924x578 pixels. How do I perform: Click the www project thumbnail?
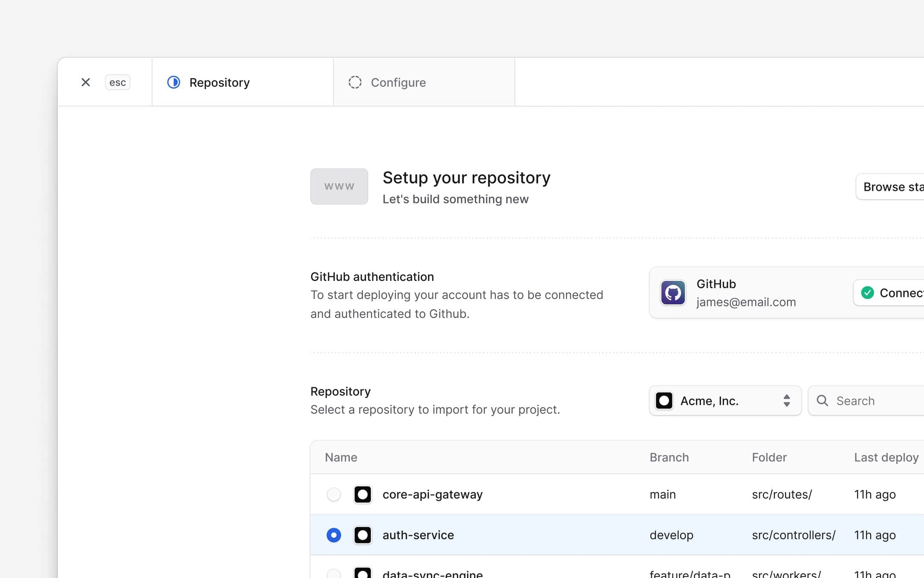coord(339,186)
